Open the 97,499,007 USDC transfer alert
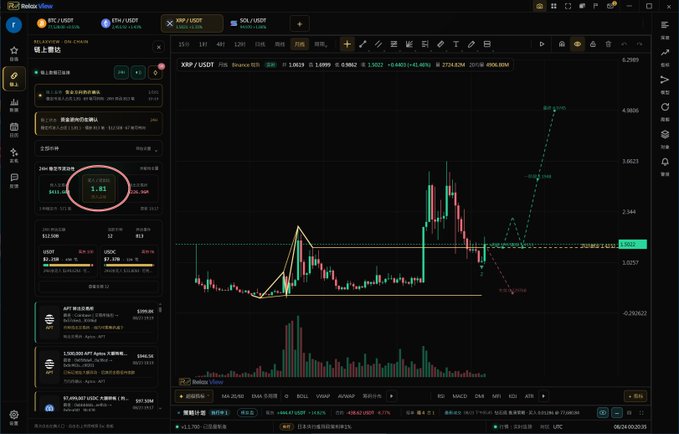679x434 pixels. pos(96,402)
